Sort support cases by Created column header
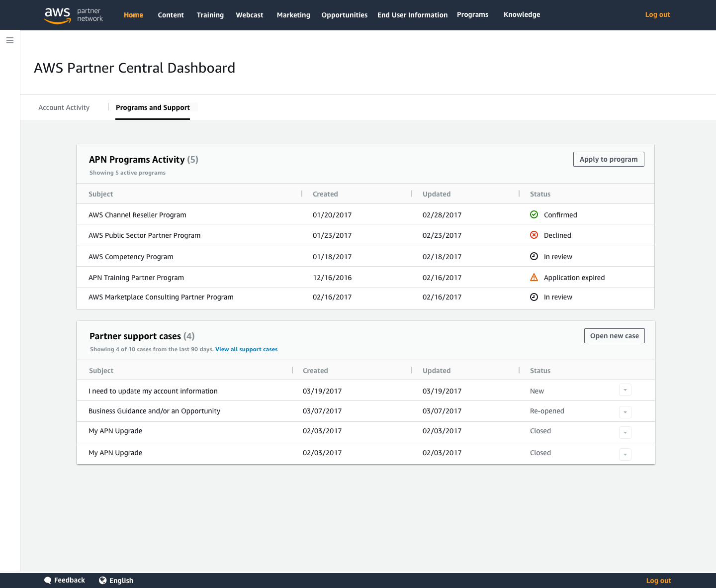 click(315, 371)
